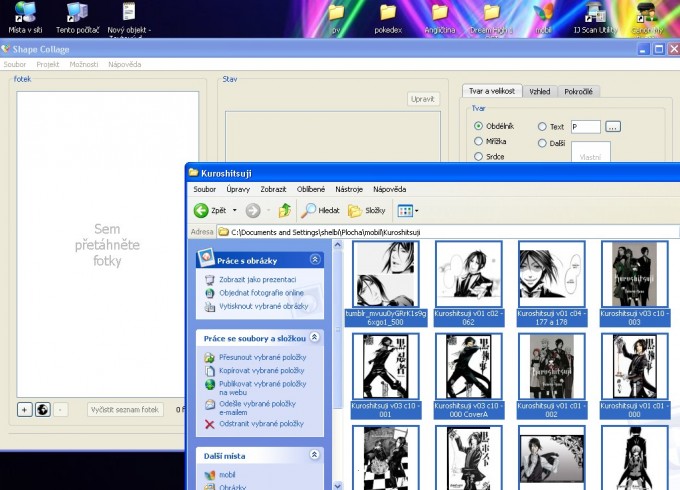Select Další shape radio button

click(542, 143)
